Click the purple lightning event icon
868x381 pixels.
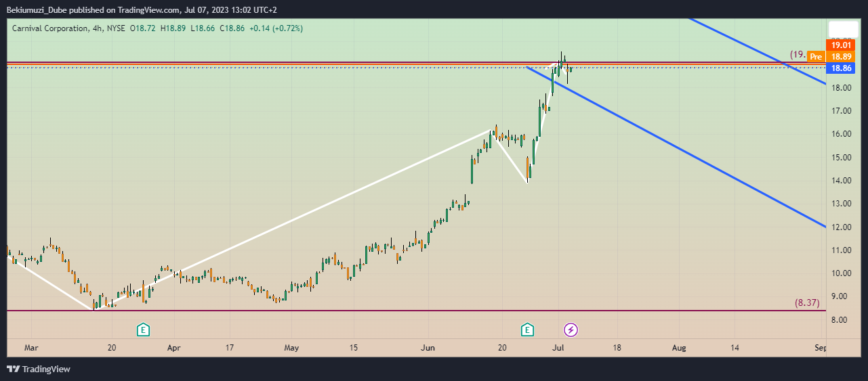[x=571, y=330]
